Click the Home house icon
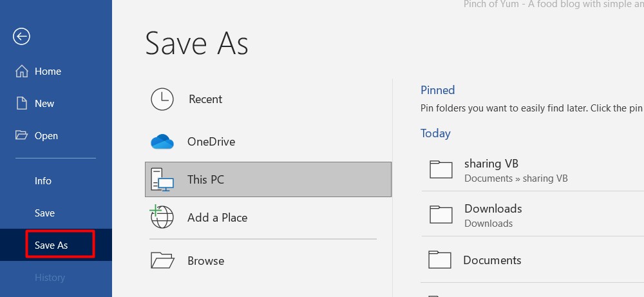The width and height of the screenshot is (644, 297). [x=22, y=72]
